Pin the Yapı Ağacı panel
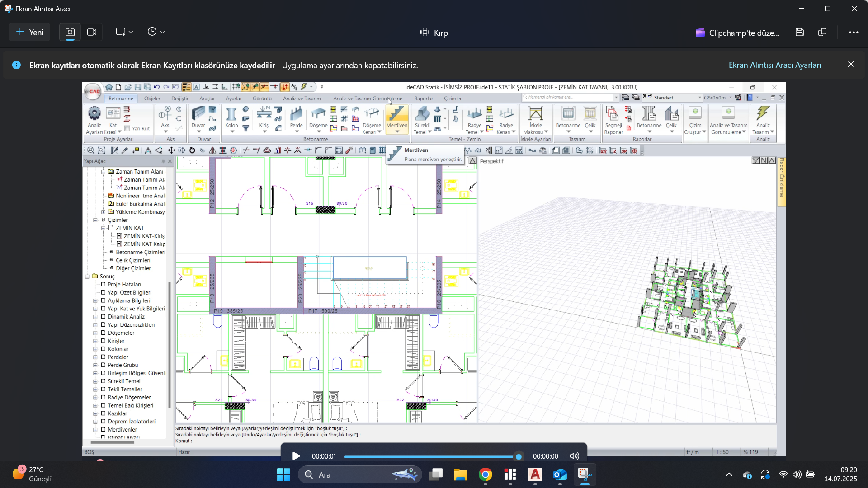Image resolution: width=868 pixels, height=488 pixels. (163, 161)
